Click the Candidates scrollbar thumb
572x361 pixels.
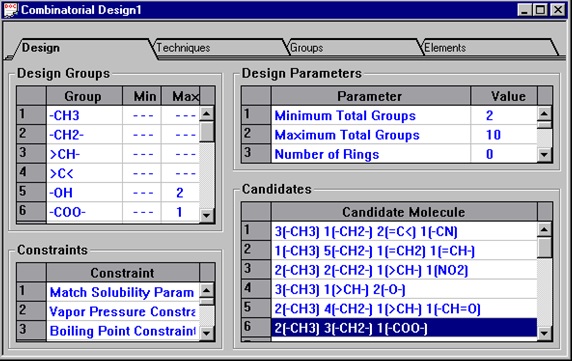click(544, 247)
